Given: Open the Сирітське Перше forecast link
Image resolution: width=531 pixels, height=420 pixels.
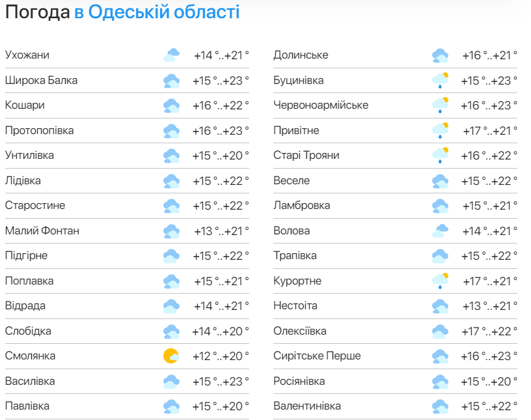Looking at the screenshot, I should [x=317, y=356].
